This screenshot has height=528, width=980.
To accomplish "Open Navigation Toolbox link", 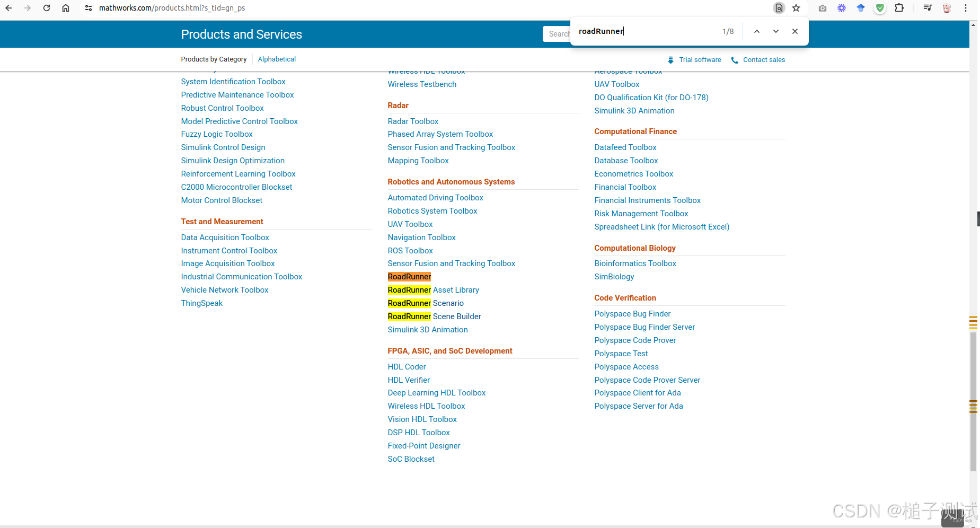I will tap(421, 237).
